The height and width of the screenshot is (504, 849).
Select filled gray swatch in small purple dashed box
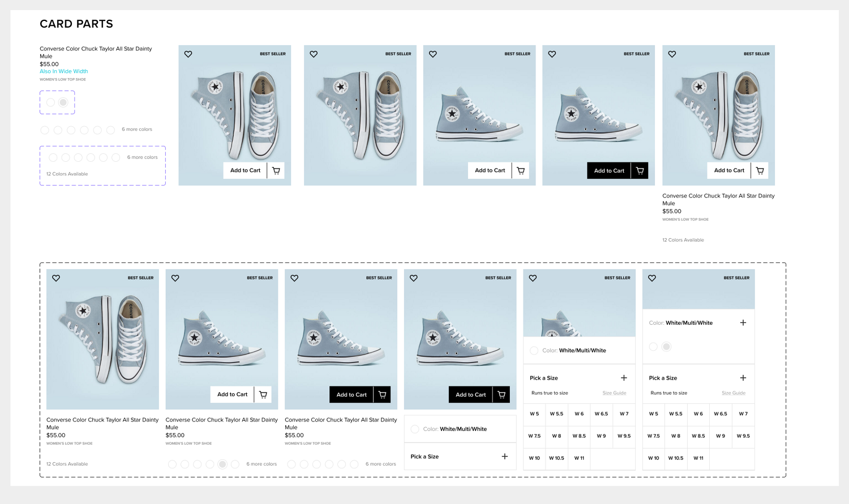(x=63, y=102)
